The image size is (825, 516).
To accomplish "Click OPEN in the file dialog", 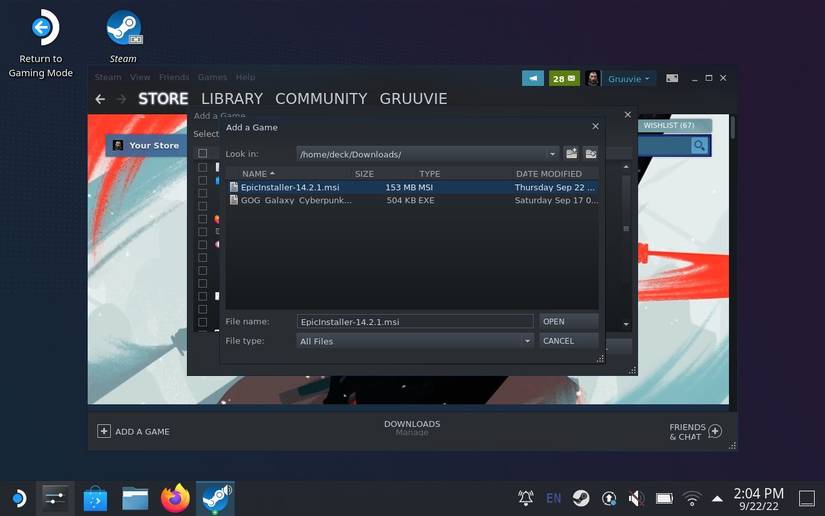I will (x=569, y=321).
